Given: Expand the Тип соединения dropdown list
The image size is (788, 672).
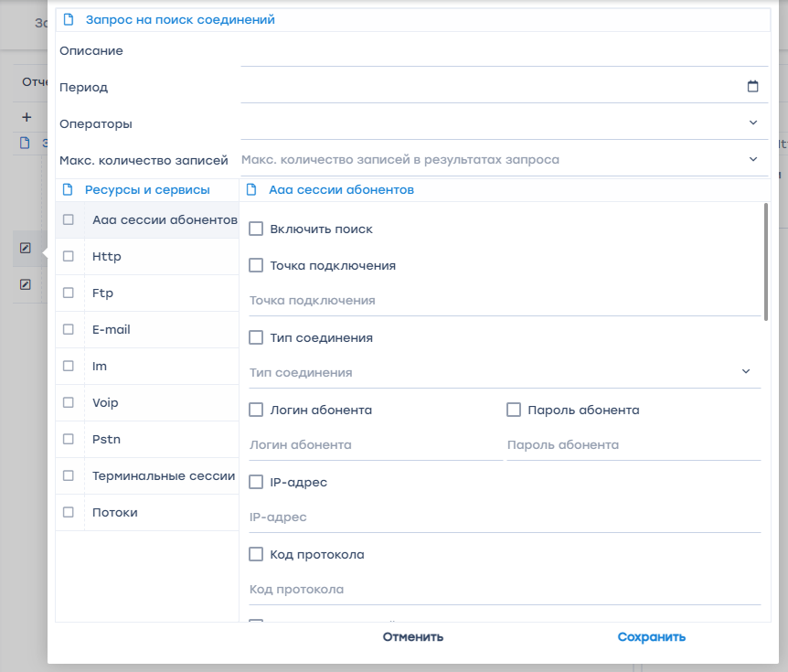Looking at the screenshot, I should point(746,372).
